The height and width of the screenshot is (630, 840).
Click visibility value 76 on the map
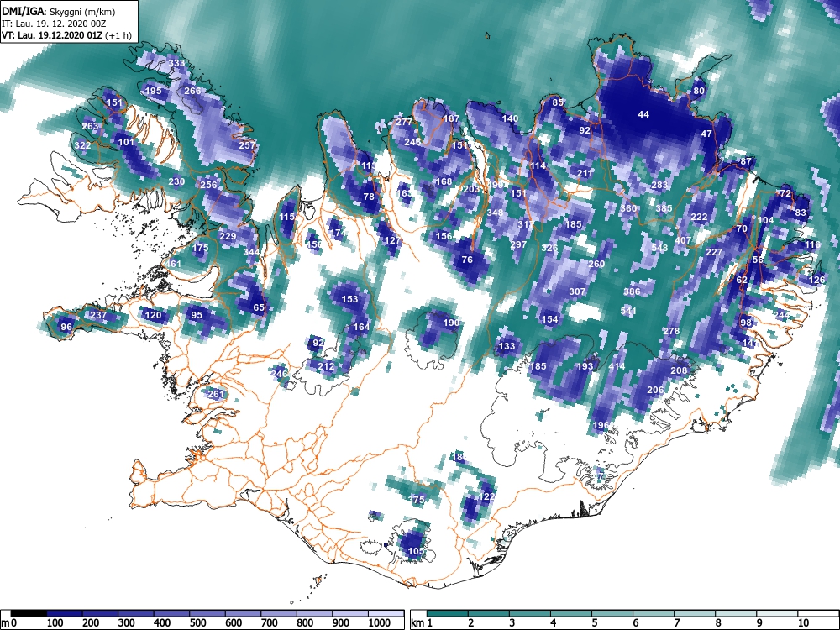(467, 260)
